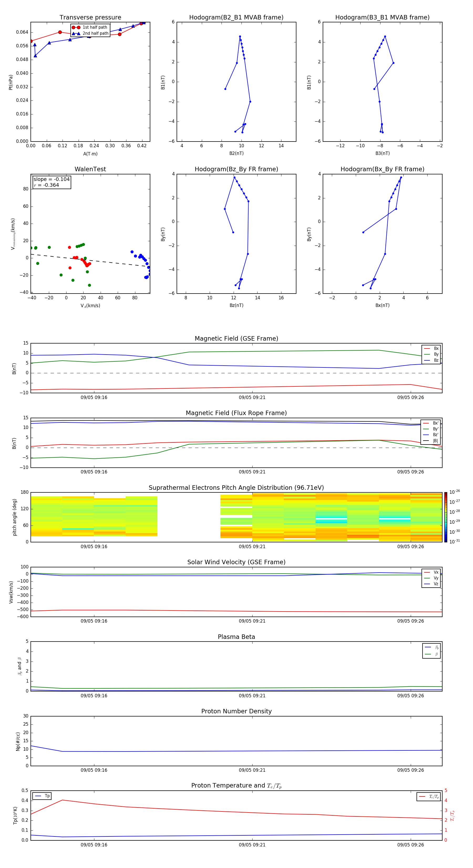Click the Te/Tp legend box in temperature plot
Screen dimensions: 473x868
coord(429,796)
